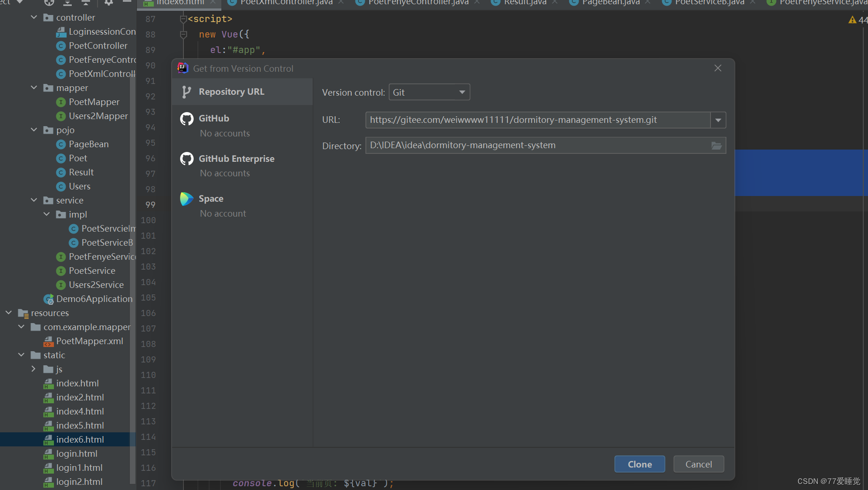Collapse the mapper folder

point(34,88)
